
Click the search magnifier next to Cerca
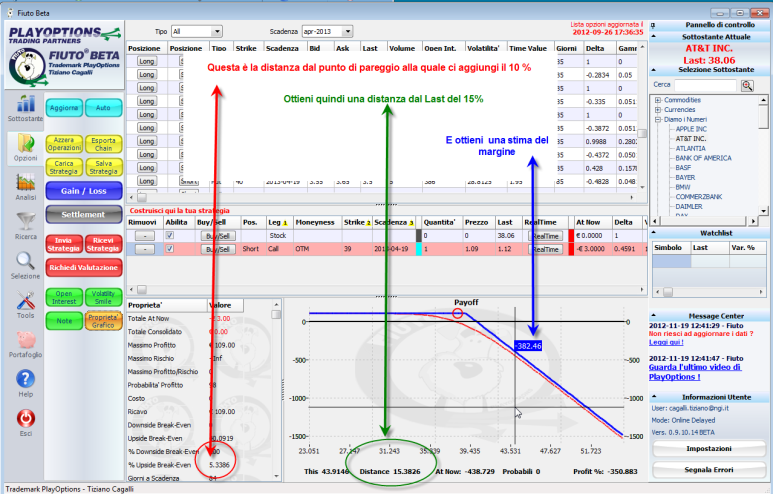tap(747, 85)
